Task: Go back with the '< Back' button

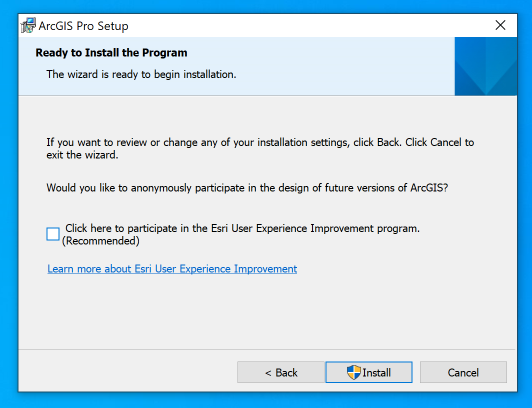Action: tap(281, 372)
